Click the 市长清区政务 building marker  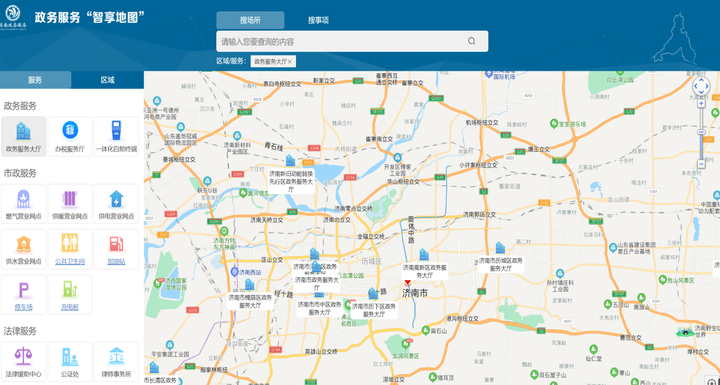tap(154, 368)
